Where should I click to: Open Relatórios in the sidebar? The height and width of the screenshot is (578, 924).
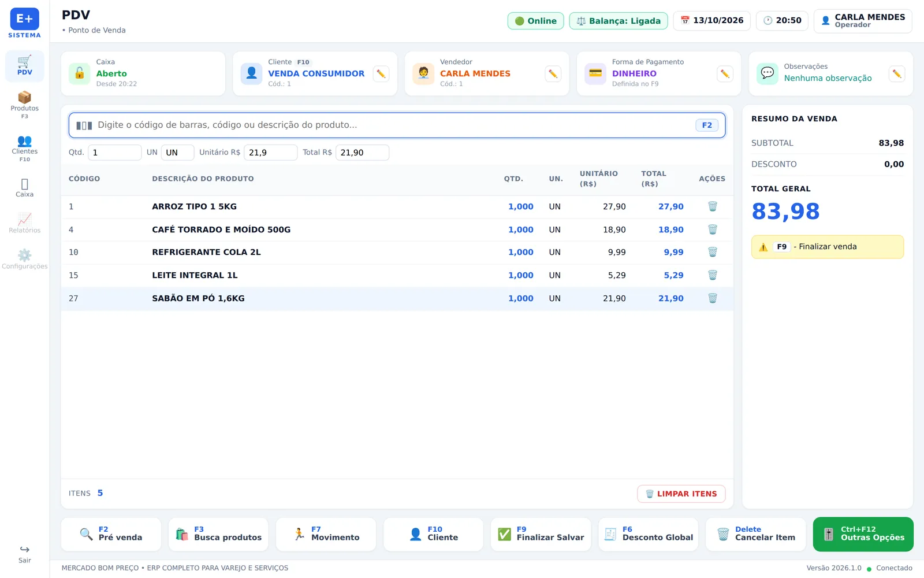[24, 223]
